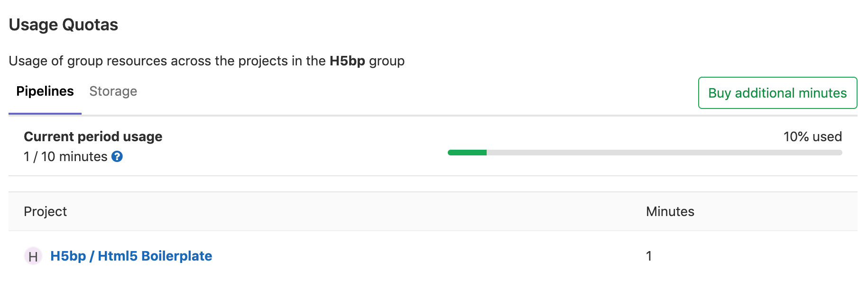The height and width of the screenshot is (289, 868).
Task: Select the Pipelines tab
Action: click(x=45, y=91)
